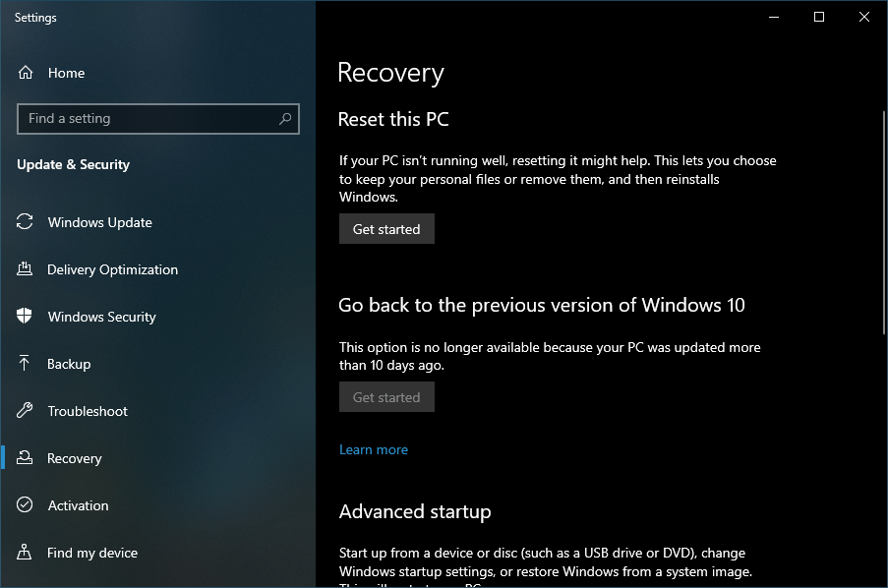
Task: Select Recovery in the navigation list
Action: click(x=75, y=458)
